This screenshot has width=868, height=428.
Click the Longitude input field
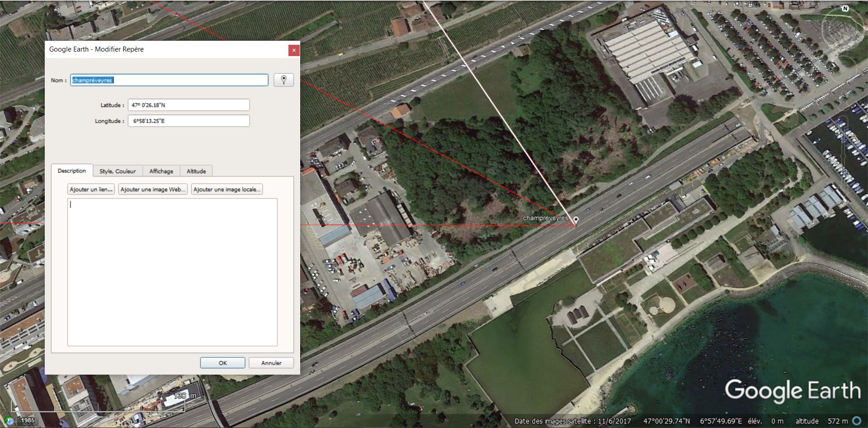tap(189, 121)
